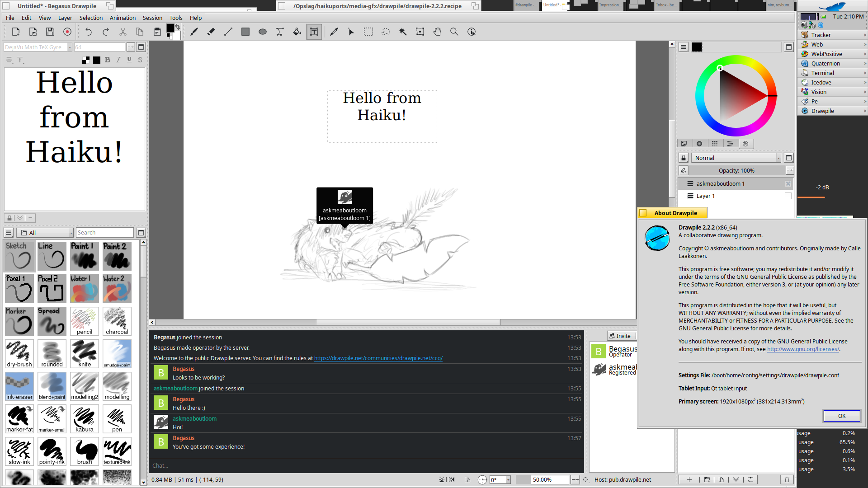Select the Laser pointer tool

click(351, 32)
